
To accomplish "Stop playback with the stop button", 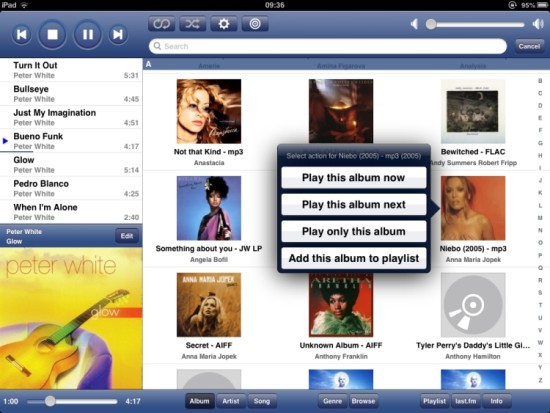I will click(x=52, y=34).
